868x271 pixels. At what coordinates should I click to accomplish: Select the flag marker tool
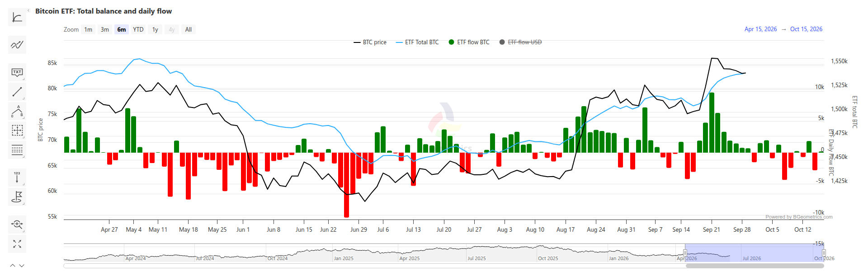point(17,197)
